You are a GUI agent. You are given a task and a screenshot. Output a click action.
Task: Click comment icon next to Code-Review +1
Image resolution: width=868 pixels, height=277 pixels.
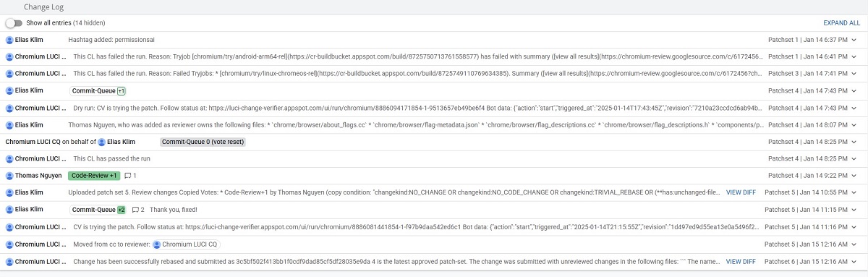[128, 176]
